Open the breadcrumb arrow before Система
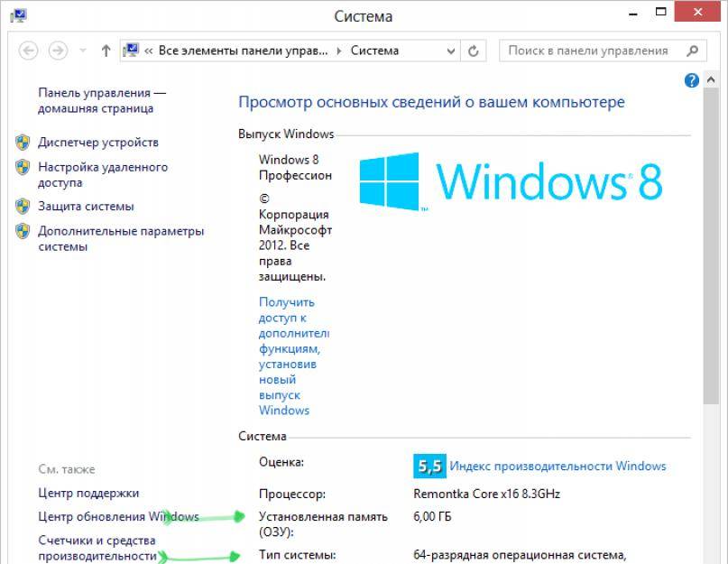 [x=339, y=51]
